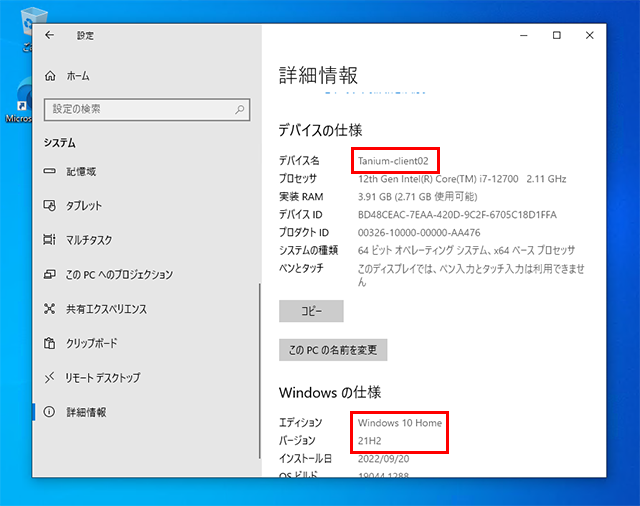Click the デバイスの仕様 heading
Image resolution: width=640 pixels, height=506 pixels.
320,130
